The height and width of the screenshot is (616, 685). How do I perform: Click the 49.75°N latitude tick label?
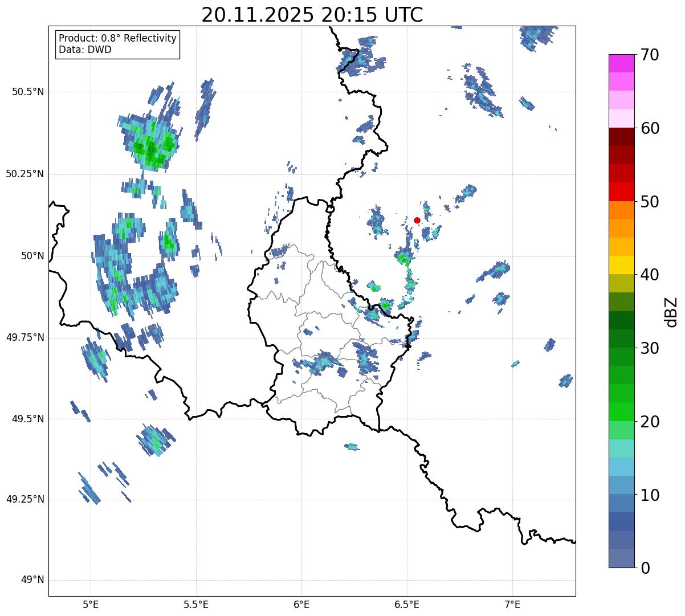click(25, 337)
